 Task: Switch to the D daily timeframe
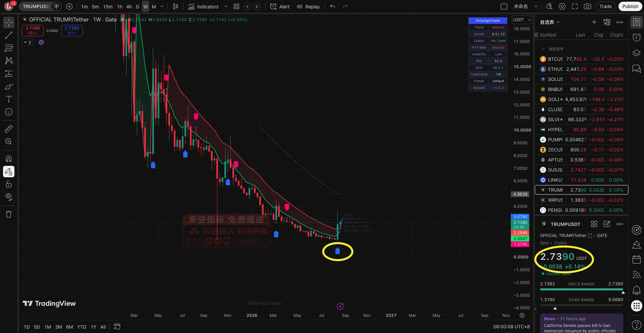tap(138, 6)
